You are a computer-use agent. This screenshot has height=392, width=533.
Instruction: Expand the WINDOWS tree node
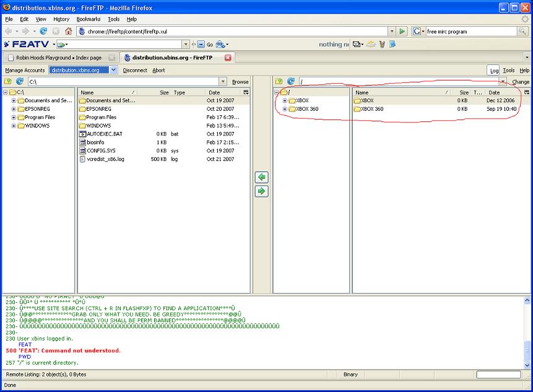click(14, 126)
